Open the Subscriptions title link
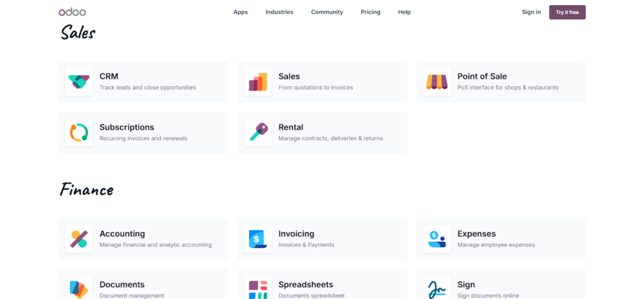This screenshot has height=299, width=644. 127,127
